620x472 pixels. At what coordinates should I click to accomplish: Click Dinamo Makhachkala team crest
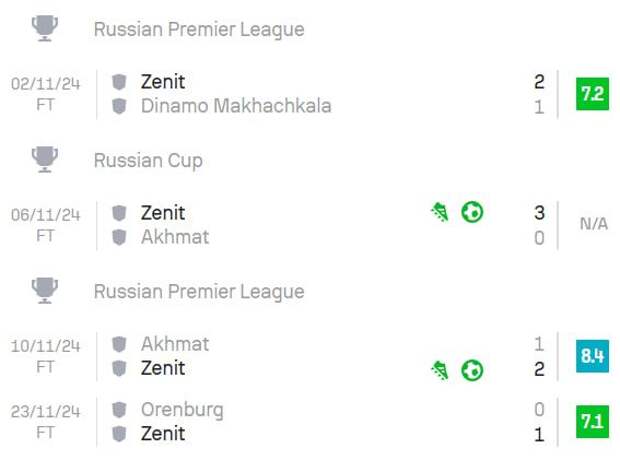tap(119, 106)
